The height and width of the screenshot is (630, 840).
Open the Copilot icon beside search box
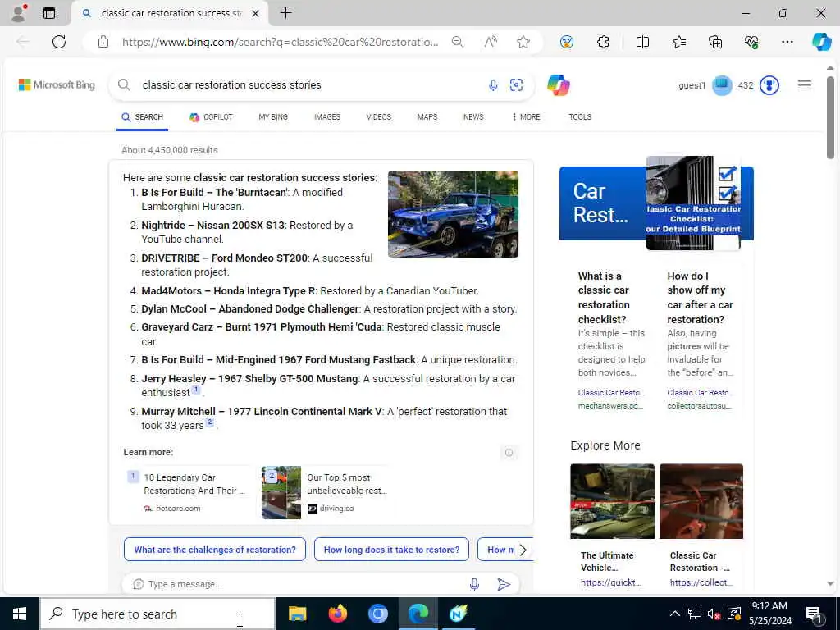click(558, 85)
